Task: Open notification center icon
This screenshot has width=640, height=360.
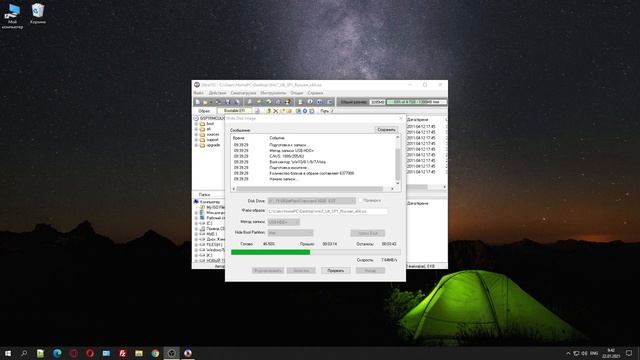Action: (x=629, y=353)
